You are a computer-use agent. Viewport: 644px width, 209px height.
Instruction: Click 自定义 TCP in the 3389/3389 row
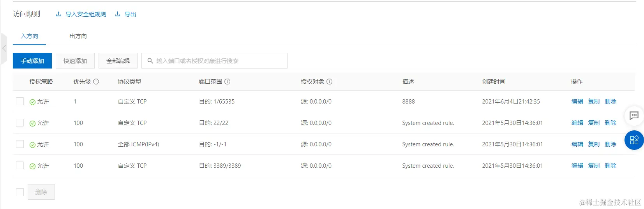[132, 165]
